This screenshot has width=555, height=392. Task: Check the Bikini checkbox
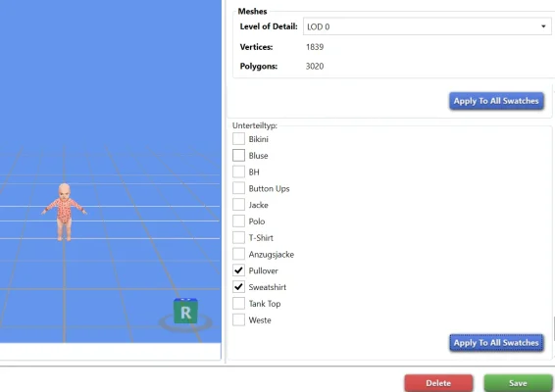tap(238, 139)
